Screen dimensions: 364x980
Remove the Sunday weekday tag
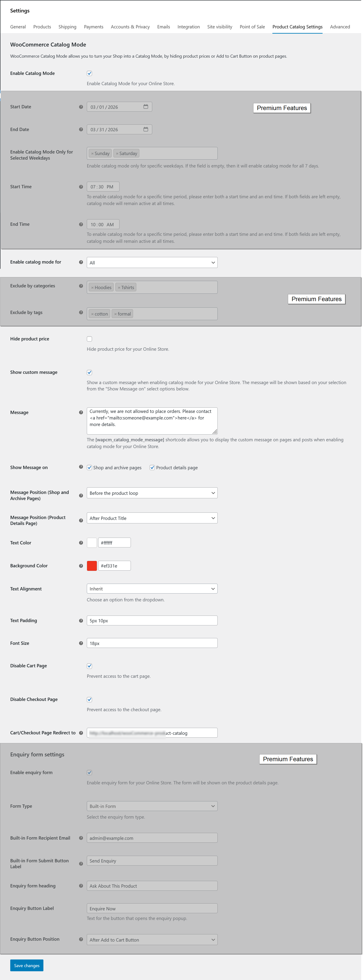[92, 154]
